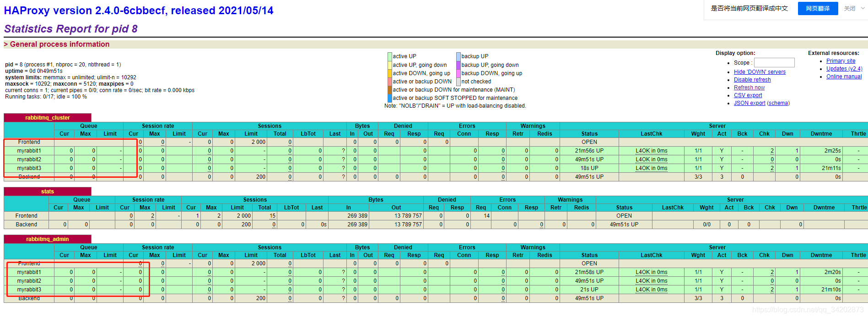Click downtime '2m25s' in rabbitmq_cluster
Image resolution: width=868 pixels, height=318 pixels.
tap(833, 151)
